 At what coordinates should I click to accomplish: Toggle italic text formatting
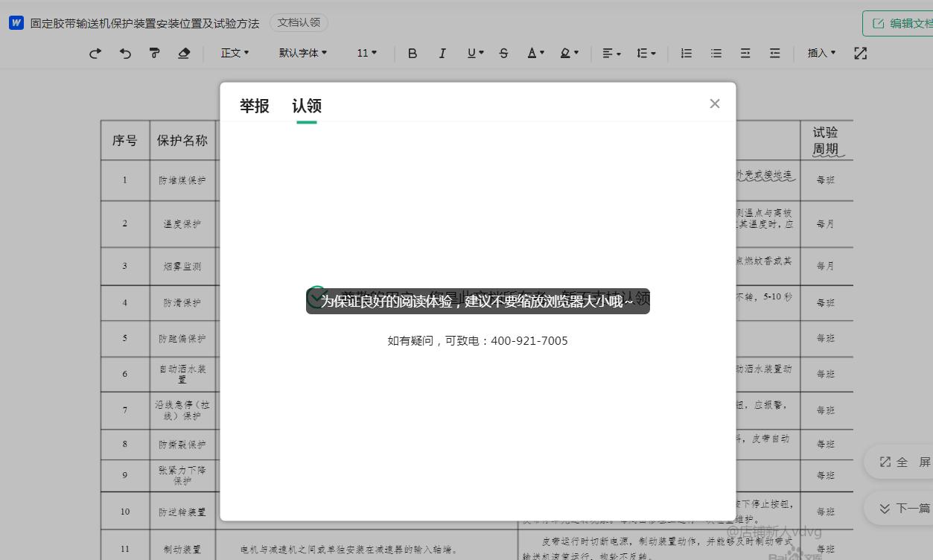[x=442, y=53]
